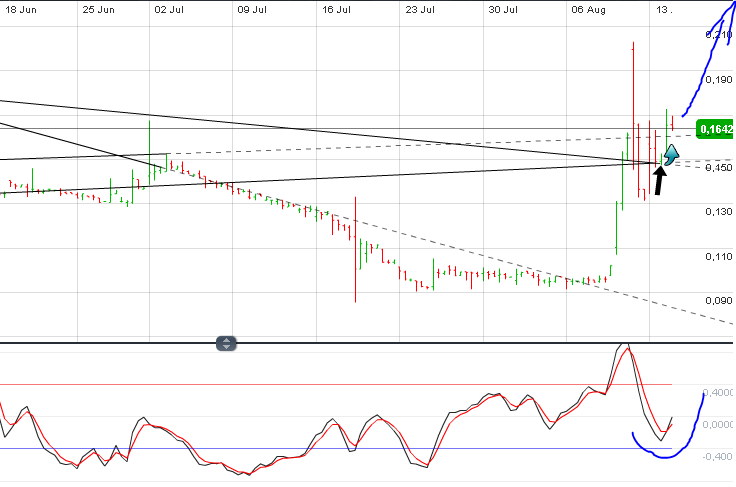Image resolution: width=736 pixels, height=487 pixels.
Task: Click the light-blue curved arrow icon
Action: click(x=672, y=153)
